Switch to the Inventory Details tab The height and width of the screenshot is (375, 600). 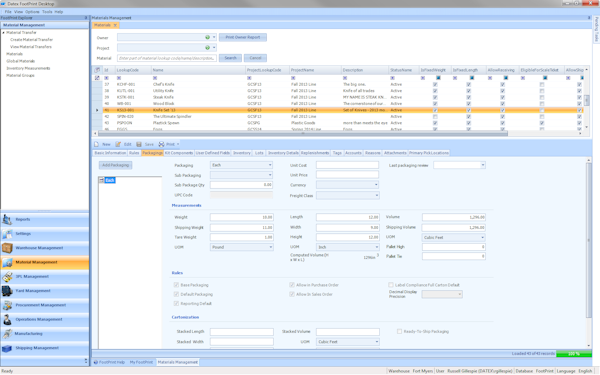coord(283,153)
